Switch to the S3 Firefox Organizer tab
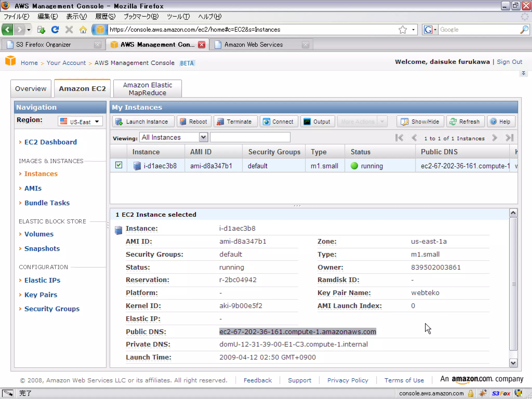The height and width of the screenshot is (399, 532). coord(54,45)
